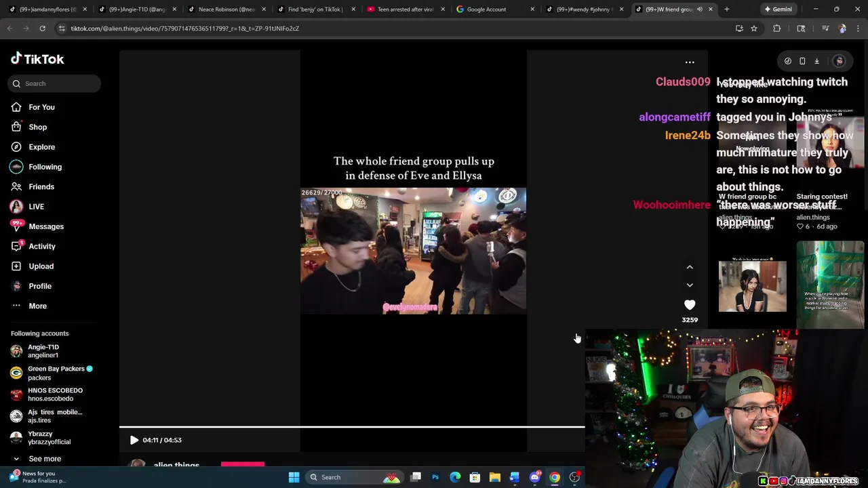Image resolution: width=868 pixels, height=488 pixels.
Task: Open the Windows Start menu
Action: (294, 477)
